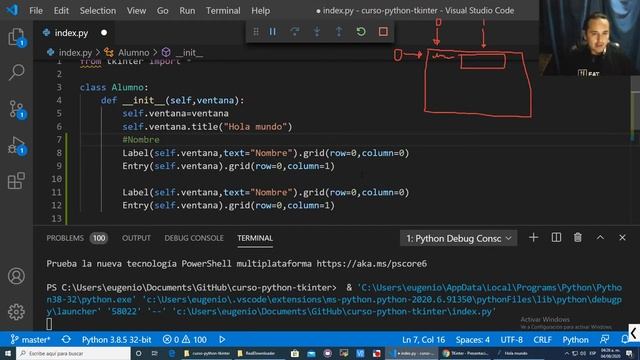Create a new terminal with plus icon

pyautogui.click(x=533, y=238)
